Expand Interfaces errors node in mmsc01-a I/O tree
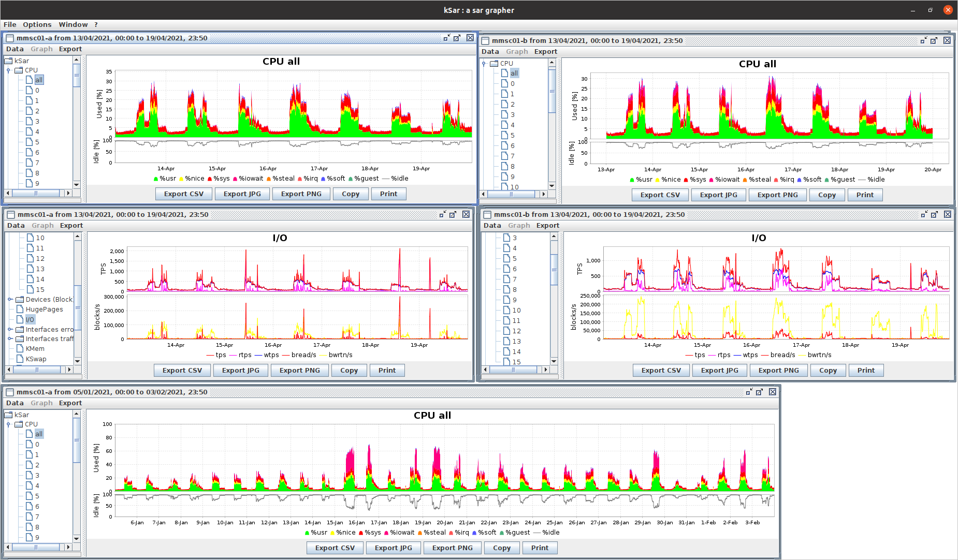The height and width of the screenshot is (560, 958). [10, 329]
